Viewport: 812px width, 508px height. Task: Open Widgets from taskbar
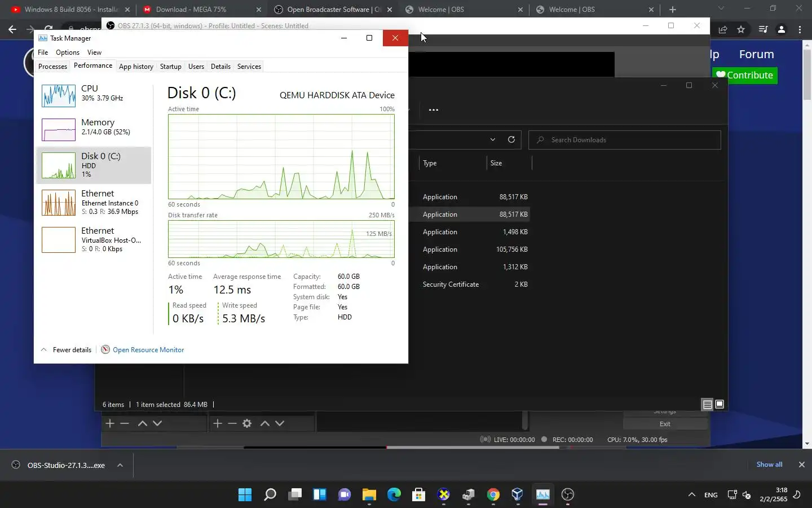(x=320, y=494)
